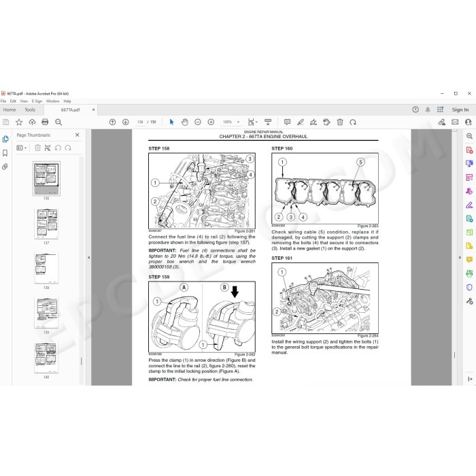Open the Page Thumbnails pane icon
The image size is (476, 476).
(5, 139)
